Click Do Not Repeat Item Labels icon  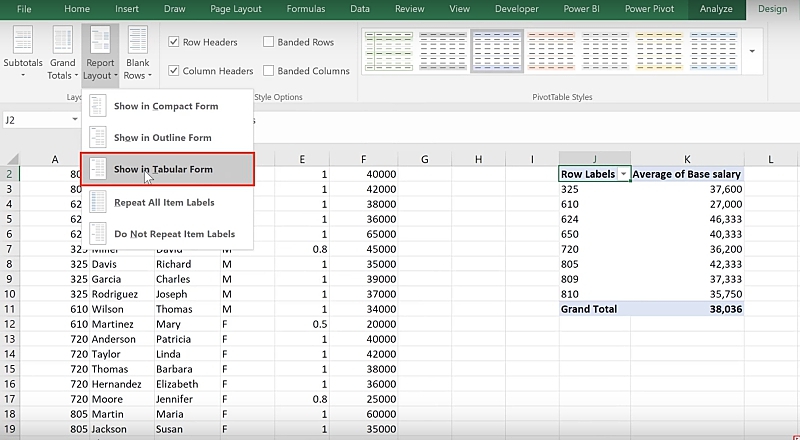98,234
